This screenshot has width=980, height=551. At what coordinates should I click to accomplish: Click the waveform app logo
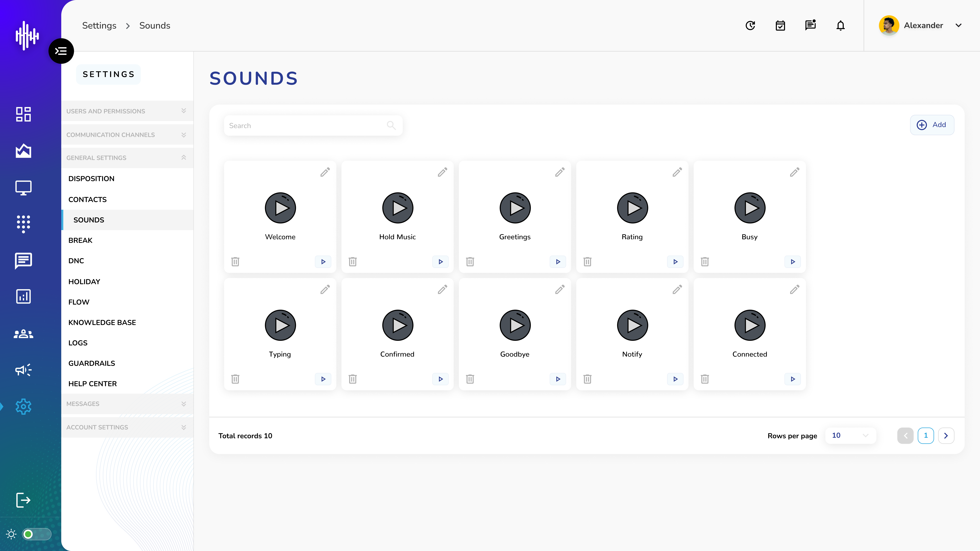27,36
